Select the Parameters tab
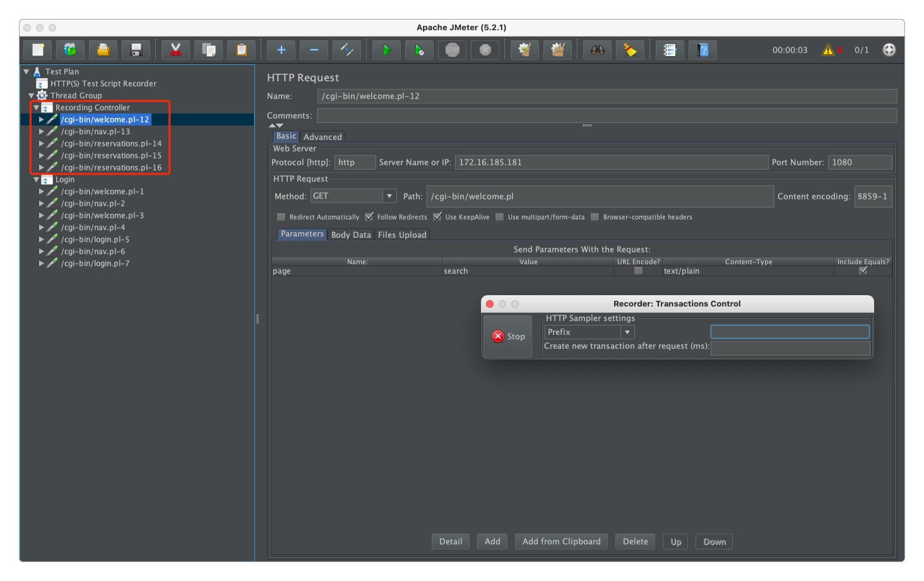Image resolution: width=924 pixels, height=581 pixels. [x=302, y=234]
